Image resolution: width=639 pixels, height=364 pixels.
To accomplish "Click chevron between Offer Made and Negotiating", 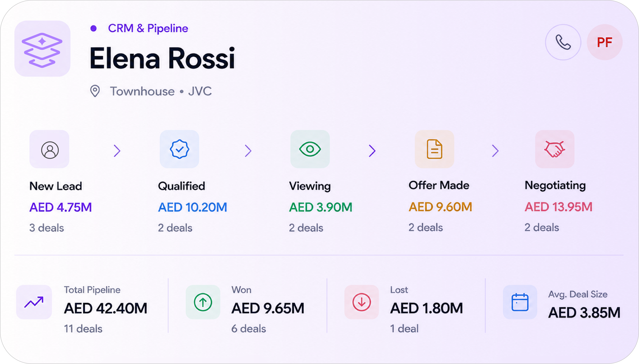I will (x=495, y=151).
